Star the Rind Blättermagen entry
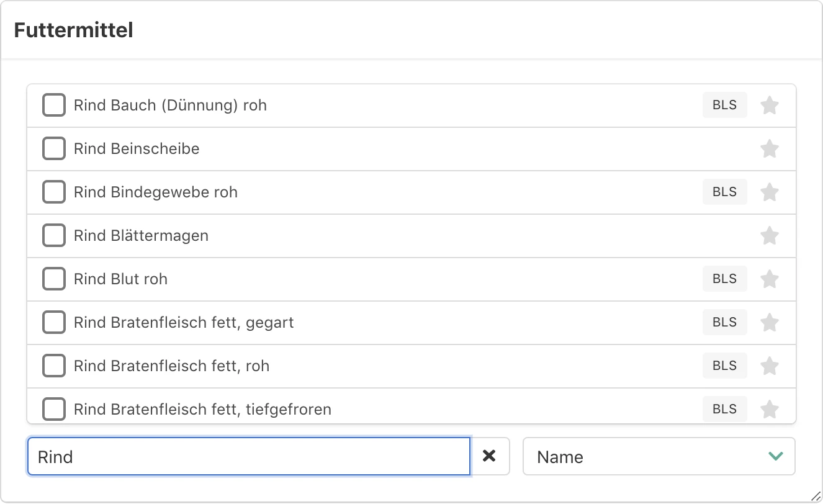 (x=770, y=235)
